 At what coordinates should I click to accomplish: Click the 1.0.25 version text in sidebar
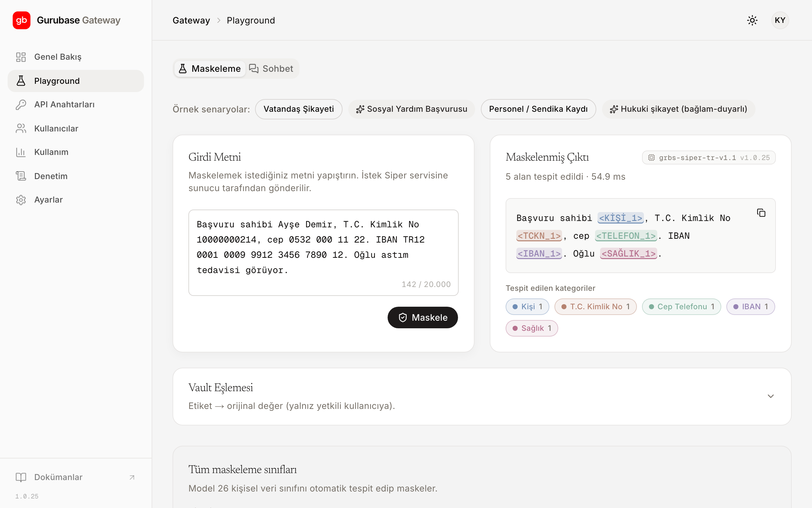click(27, 496)
